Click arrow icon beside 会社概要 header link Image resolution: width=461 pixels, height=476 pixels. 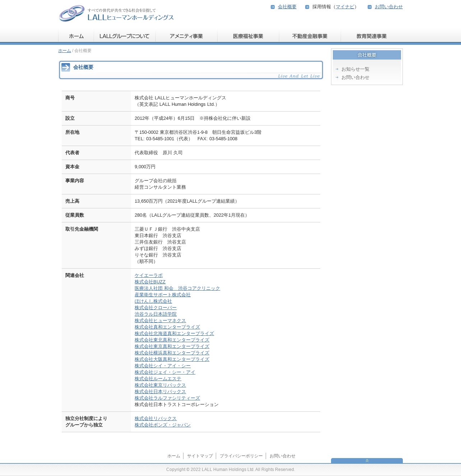[x=273, y=7]
